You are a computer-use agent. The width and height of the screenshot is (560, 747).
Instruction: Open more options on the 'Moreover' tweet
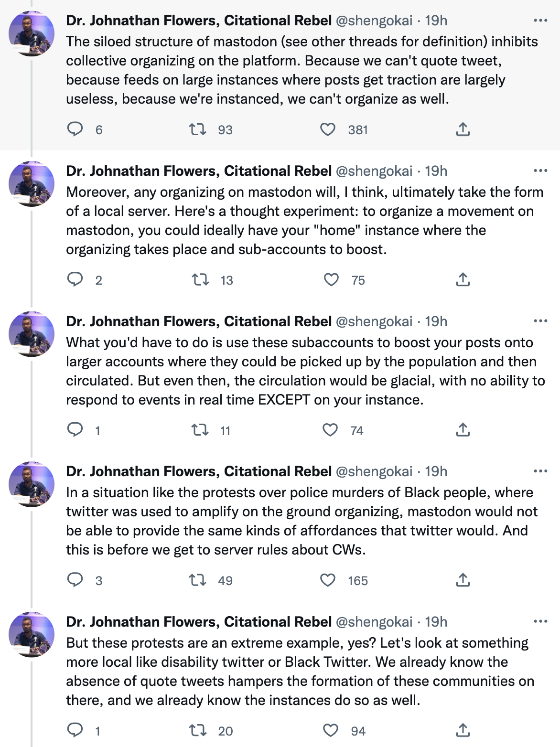pyautogui.click(x=540, y=171)
